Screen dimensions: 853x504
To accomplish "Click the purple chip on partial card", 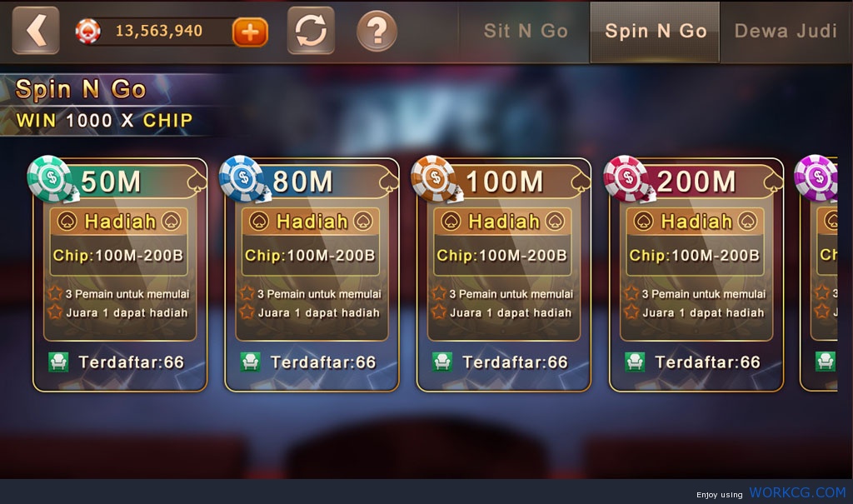I will (816, 178).
